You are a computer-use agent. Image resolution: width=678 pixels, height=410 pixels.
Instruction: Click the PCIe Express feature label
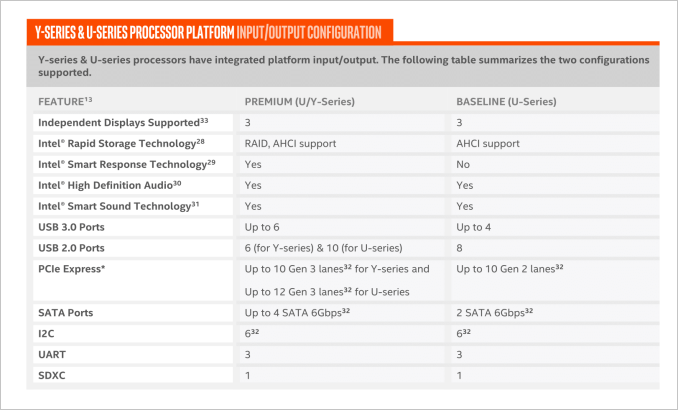72,269
